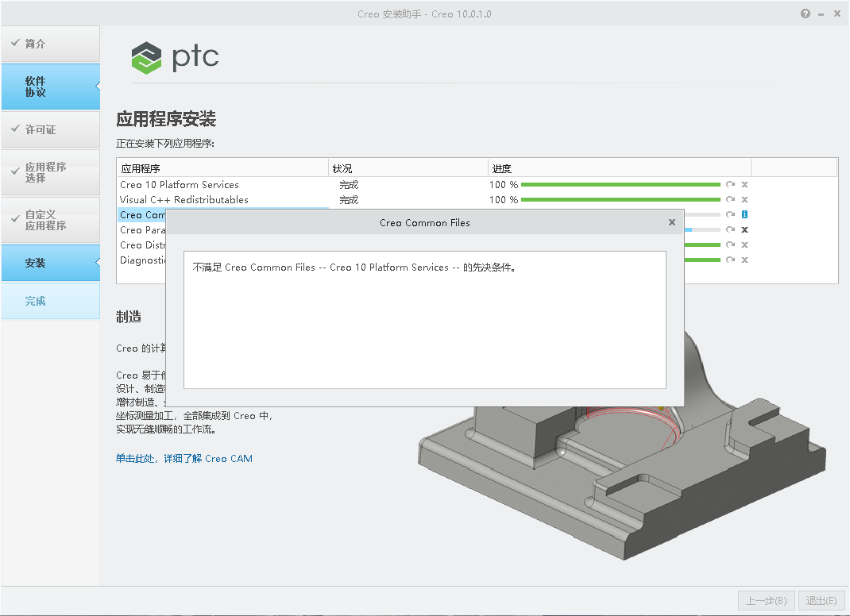The image size is (850, 616).
Task: Cancel icon for Visual C++ Redistributables row
Action: pos(745,199)
